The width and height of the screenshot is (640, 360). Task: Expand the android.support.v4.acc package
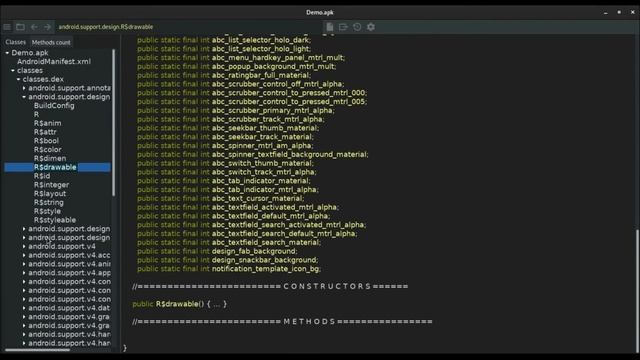[24, 256]
